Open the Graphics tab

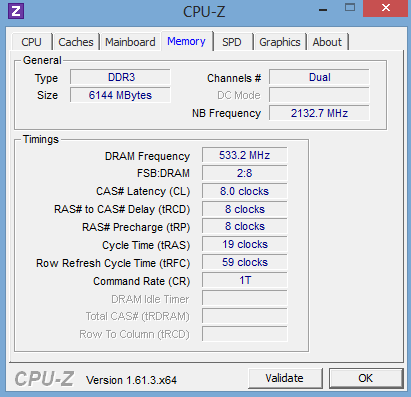tap(280, 42)
